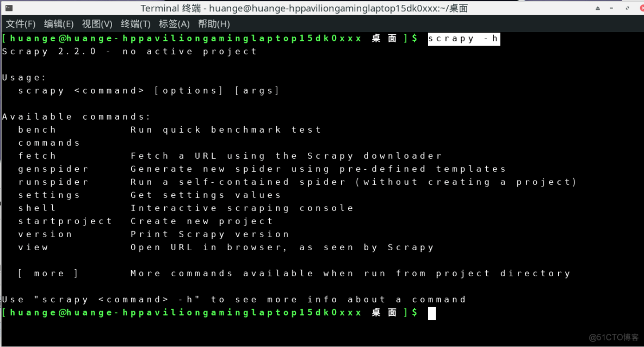The height and width of the screenshot is (347, 644).
Task: Open the 终端(T) menu
Action: click(x=135, y=24)
